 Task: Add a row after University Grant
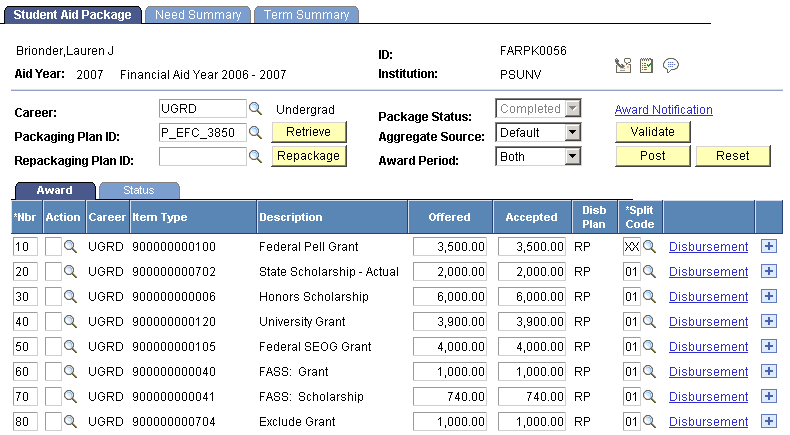(768, 321)
